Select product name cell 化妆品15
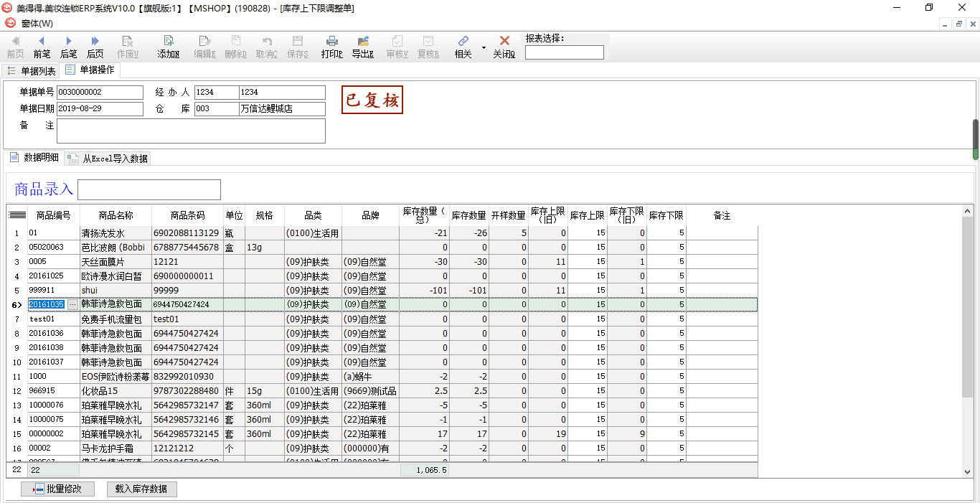Screen dimensions: 980x503 116,391
